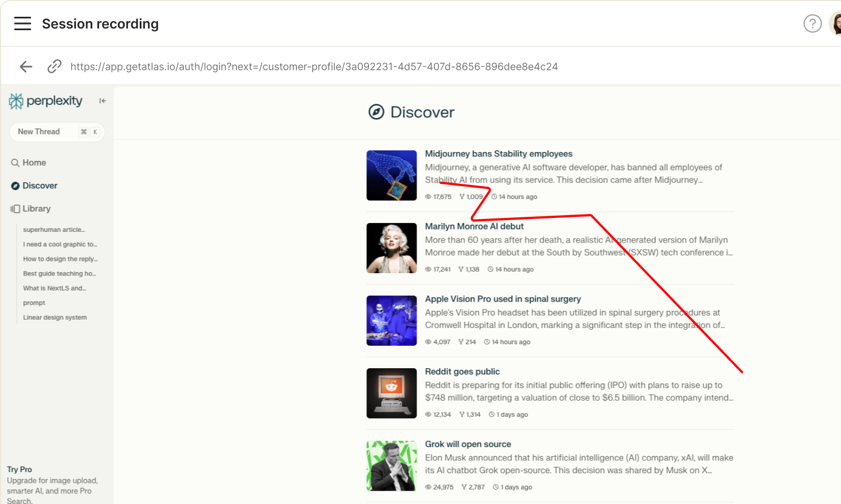Image resolution: width=841 pixels, height=504 pixels.
Task: Open the hamburger menu
Action: click(22, 23)
